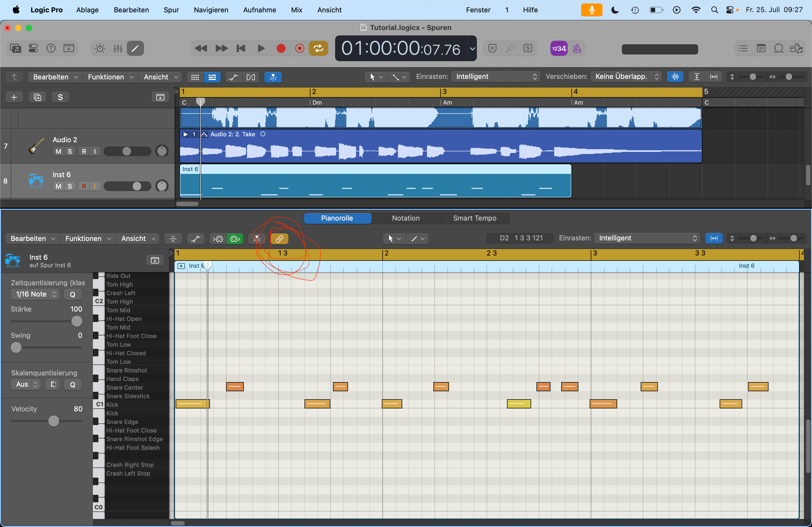Toggle input monitoring on Inst 6 track
Image resolution: width=812 pixels, height=527 pixels.
click(95, 186)
